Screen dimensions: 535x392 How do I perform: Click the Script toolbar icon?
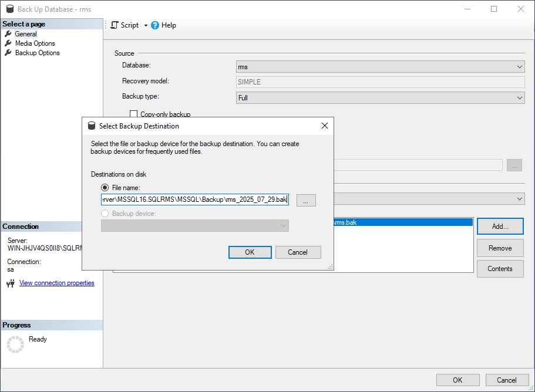pyautogui.click(x=115, y=25)
